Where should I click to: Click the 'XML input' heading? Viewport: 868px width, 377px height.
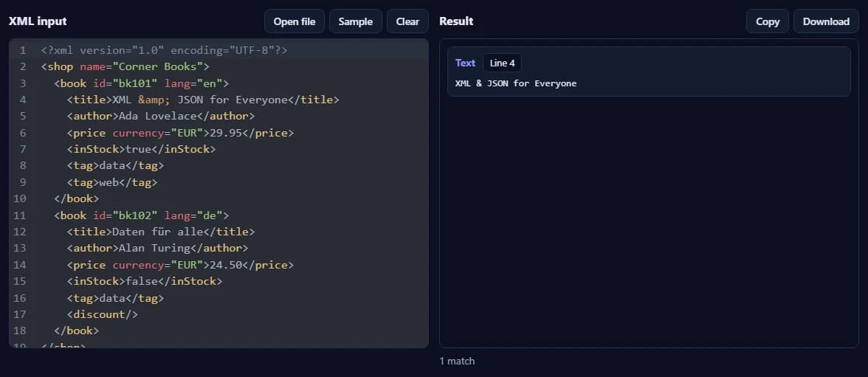(x=38, y=21)
